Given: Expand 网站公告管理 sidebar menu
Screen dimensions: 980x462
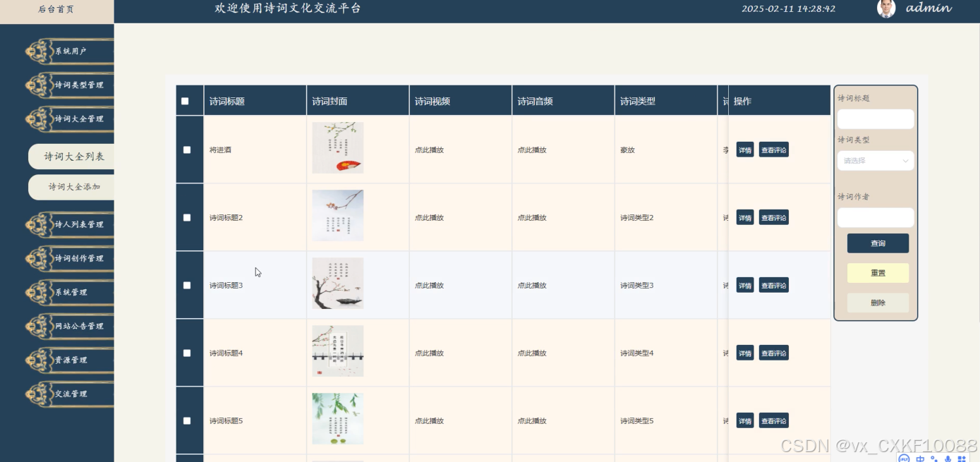Looking at the screenshot, I should tap(69, 326).
